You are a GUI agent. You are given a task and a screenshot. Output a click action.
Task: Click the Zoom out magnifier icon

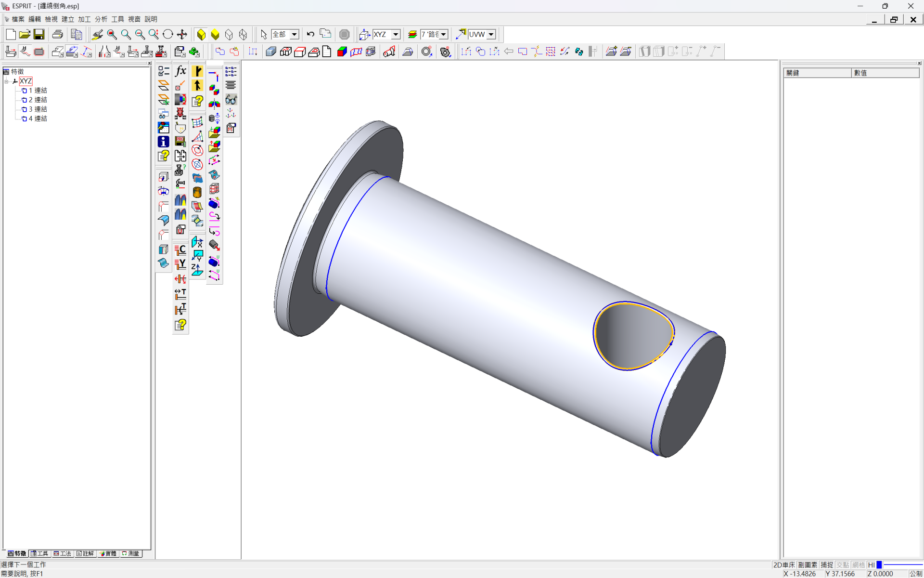point(140,34)
